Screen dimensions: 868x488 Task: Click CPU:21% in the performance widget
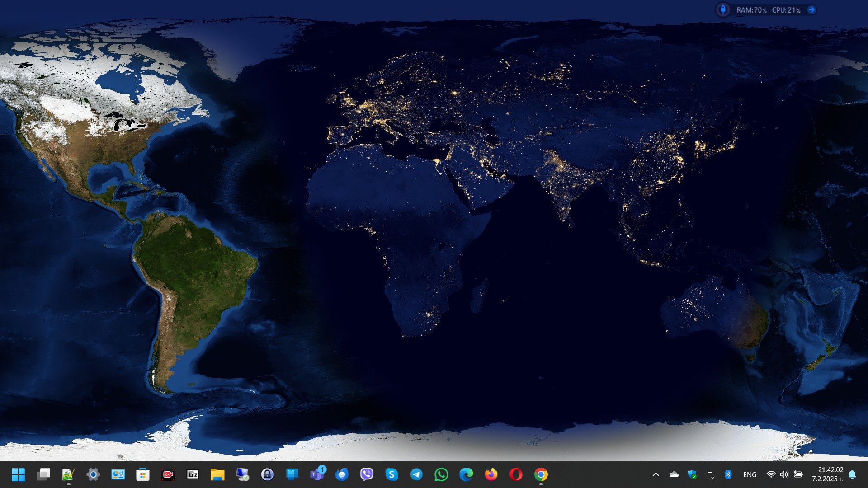(x=786, y=10)
